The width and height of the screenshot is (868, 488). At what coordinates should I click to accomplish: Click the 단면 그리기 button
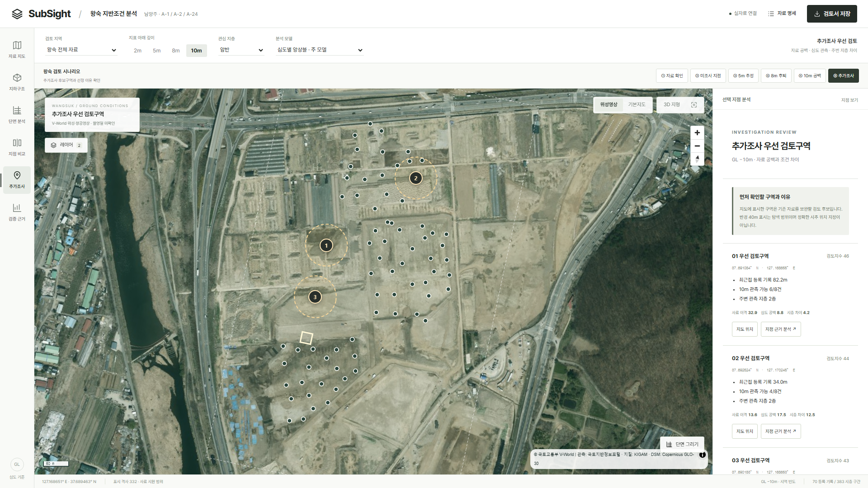click(x=682, y=444)
